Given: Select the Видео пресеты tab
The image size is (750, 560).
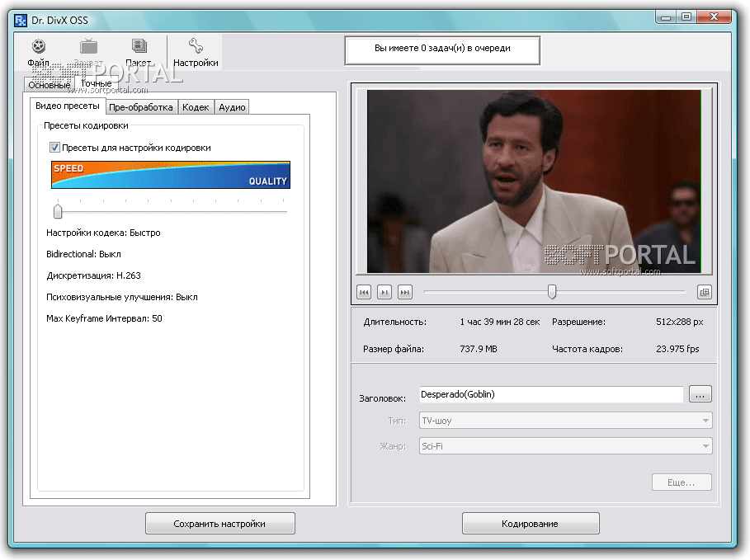Looking at the screenshot, I should (68, 106).
